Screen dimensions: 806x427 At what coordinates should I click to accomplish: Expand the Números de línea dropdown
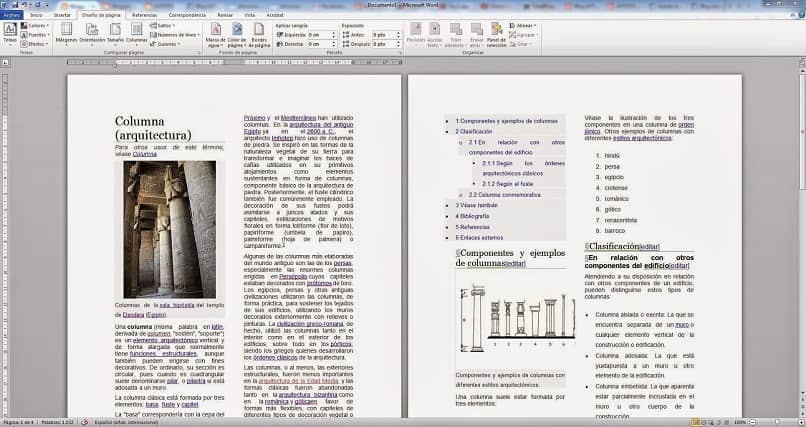click(175, 35)
